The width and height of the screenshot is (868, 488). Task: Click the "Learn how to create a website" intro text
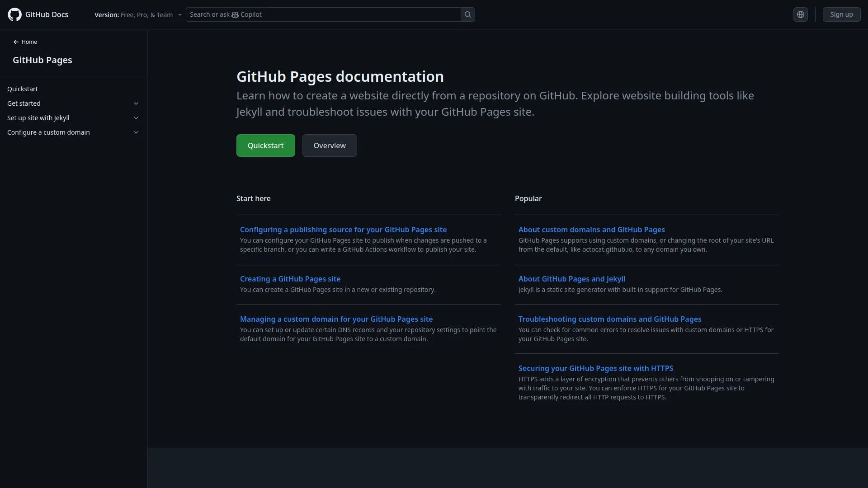click(x=495, y=103)
